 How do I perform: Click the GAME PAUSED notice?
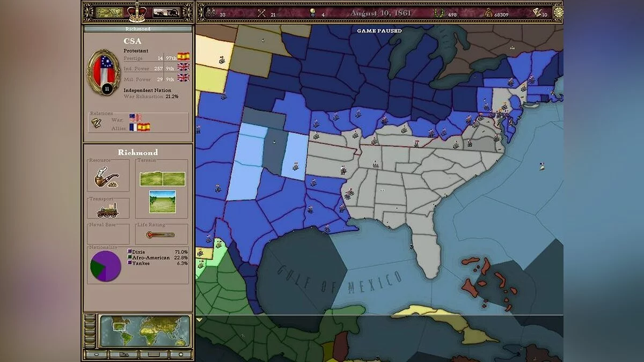[x=379, y=31]
